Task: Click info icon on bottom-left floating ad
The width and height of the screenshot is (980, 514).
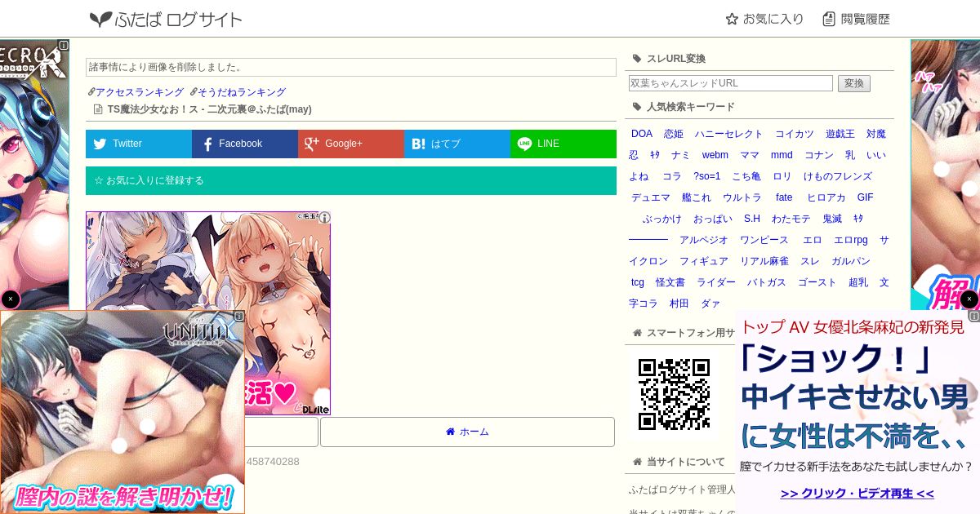Action: point(239,316)
